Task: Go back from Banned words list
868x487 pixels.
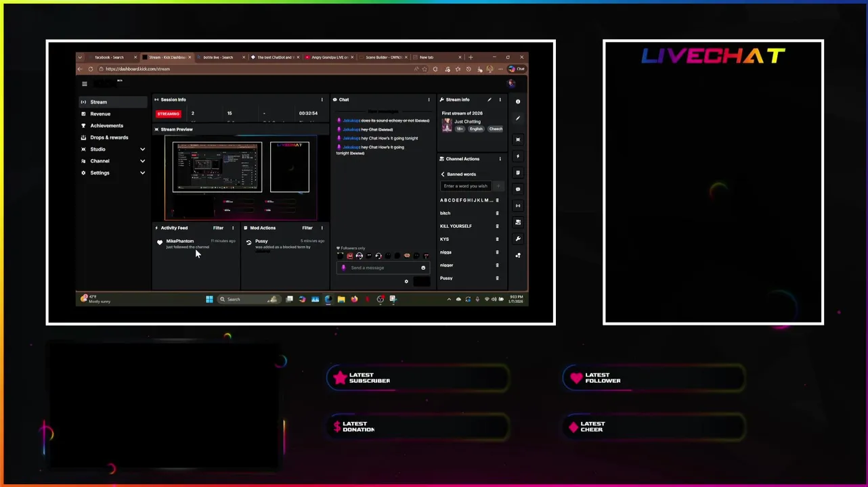Action: pyautogui.click(x=443, y=175)
